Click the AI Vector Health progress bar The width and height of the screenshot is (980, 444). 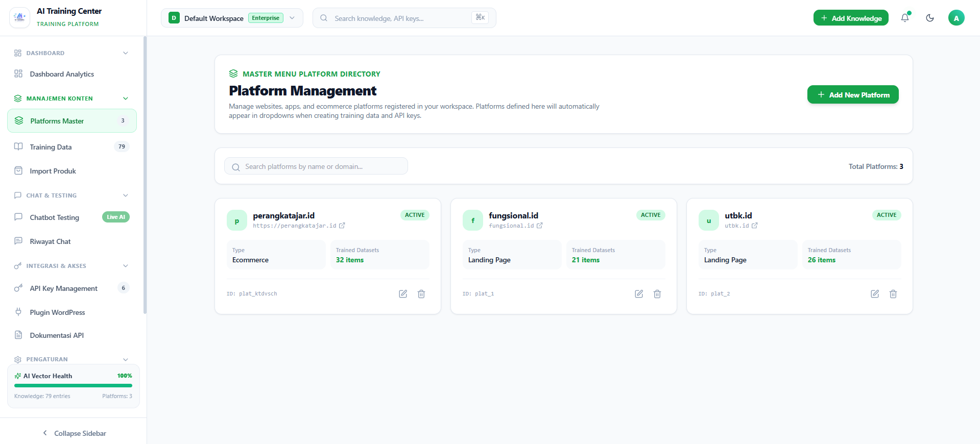(73, 386)
